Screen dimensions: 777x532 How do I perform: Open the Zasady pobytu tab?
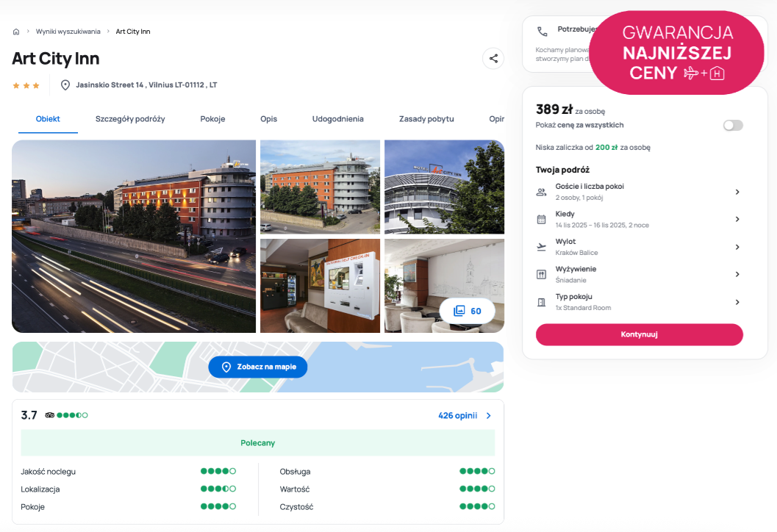(x=426, y=119)
